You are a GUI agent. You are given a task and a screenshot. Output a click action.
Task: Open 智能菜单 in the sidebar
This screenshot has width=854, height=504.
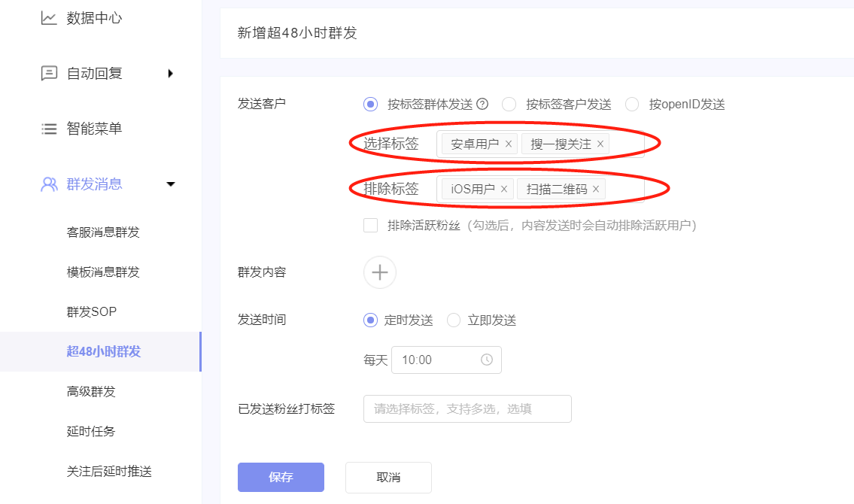(94, 129)
